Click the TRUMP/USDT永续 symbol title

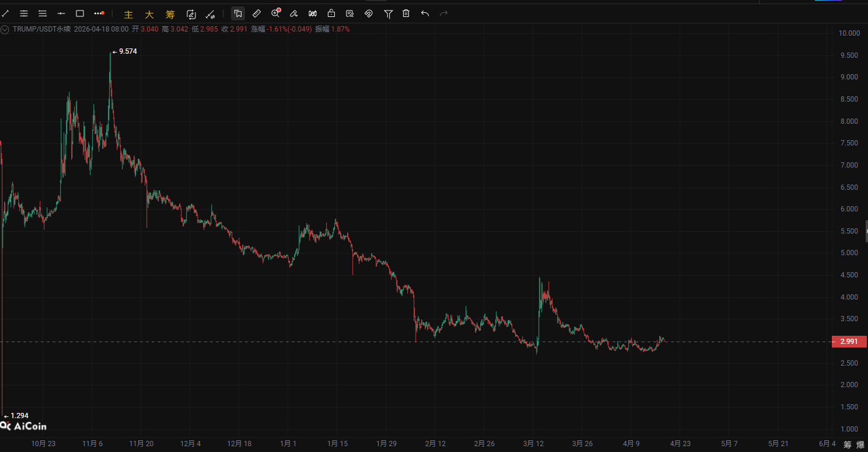pos(41,29)
